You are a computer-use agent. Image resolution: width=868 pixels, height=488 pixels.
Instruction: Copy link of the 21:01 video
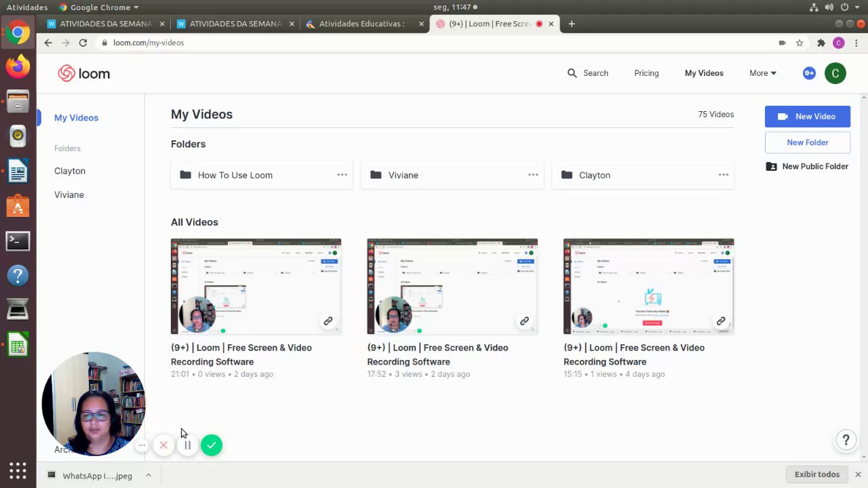tap(328, 321)
